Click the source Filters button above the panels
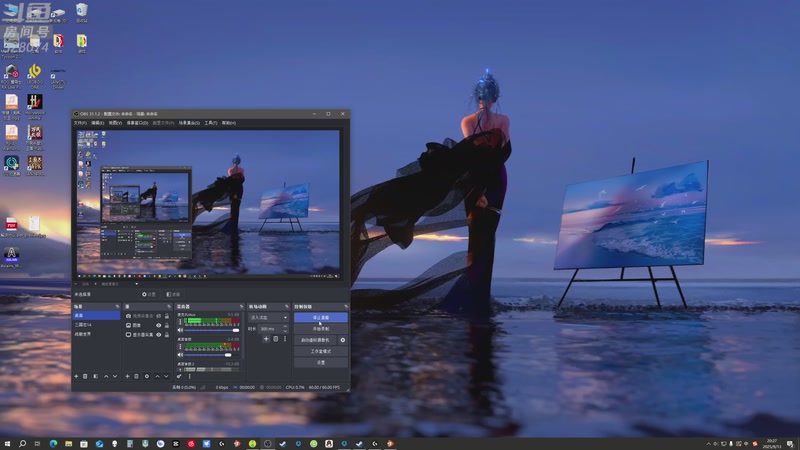 (x=173, y=294)
